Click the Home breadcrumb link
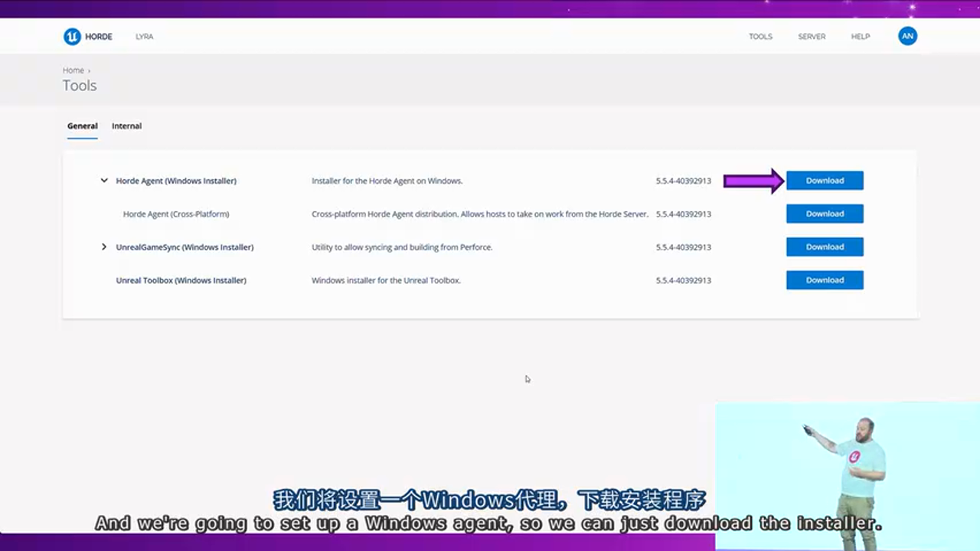 pyautogui.click(x=73, y=70)
